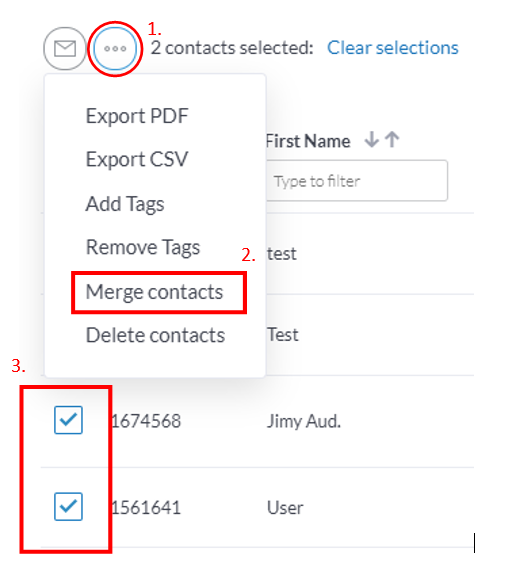Open the three-dots more actions menu
Image resolution: width=508 pixels, height=573 pixels.
[115, 49]
